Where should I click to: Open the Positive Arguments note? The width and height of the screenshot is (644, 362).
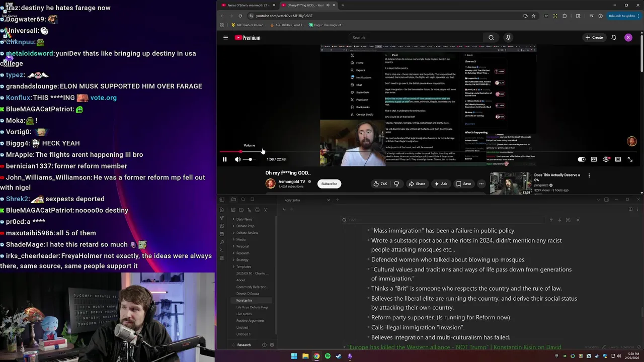tap(250, 321)
